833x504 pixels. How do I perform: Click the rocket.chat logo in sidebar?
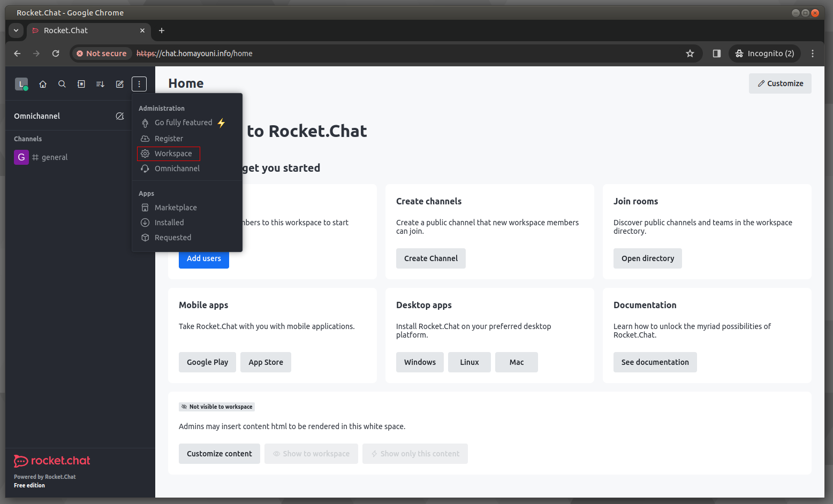52,461
